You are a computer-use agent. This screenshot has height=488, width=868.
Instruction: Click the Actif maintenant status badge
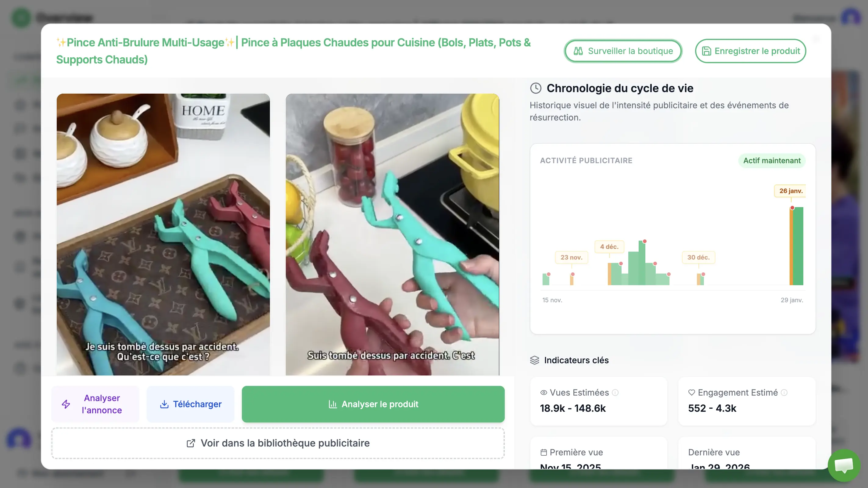pos(772,161)
